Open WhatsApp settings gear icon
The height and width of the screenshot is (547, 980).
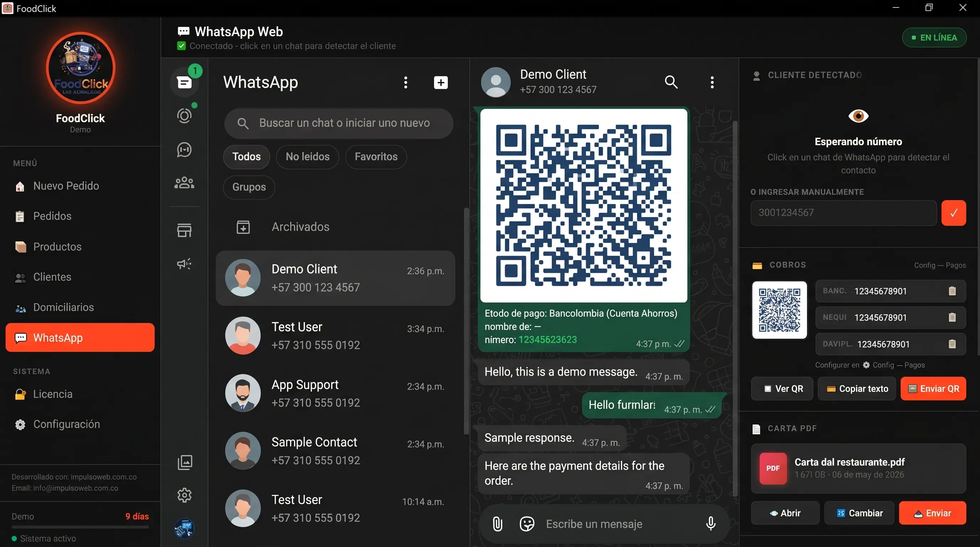pos(184,495)
